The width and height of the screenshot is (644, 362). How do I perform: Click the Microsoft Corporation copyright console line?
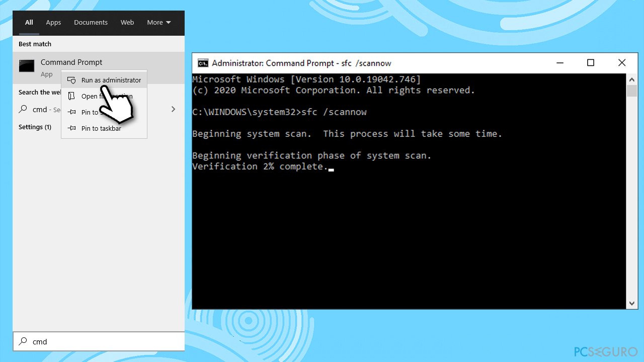(334, 90)
